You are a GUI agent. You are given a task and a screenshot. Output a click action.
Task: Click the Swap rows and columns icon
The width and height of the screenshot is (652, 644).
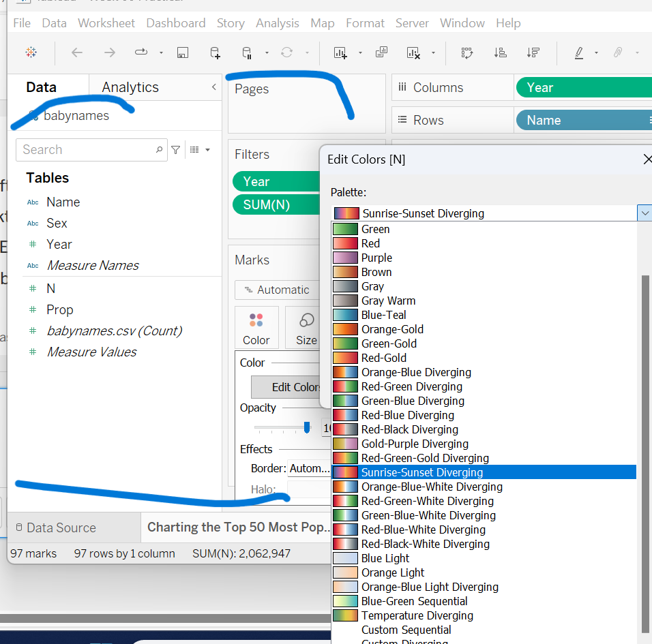coord(466,52)
